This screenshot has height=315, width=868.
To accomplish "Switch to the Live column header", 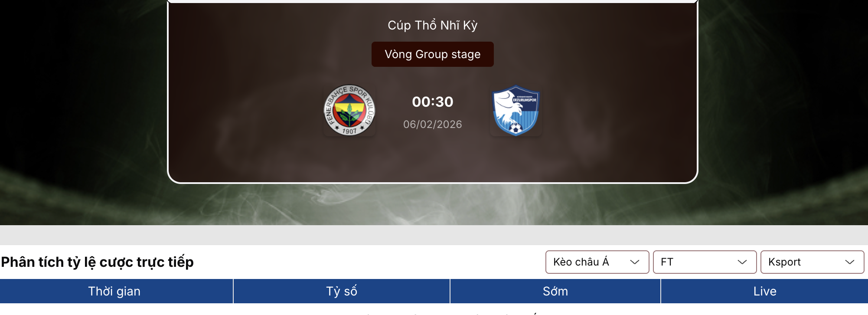I will point(765,291).
